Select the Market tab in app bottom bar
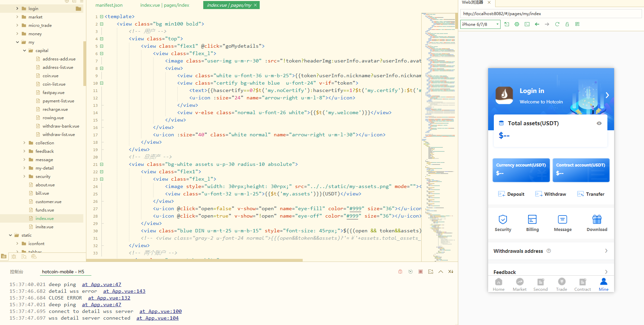Viewport: 644px width, 325px height. pyautogui.click(x=519, y=284)
